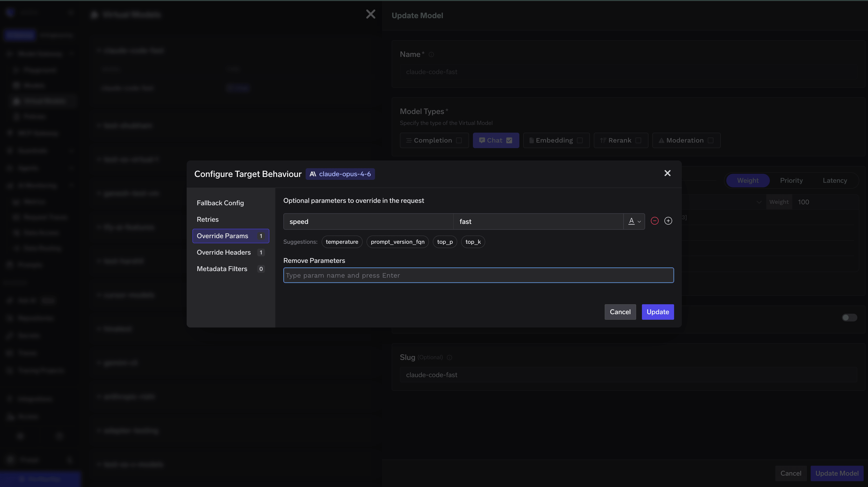This screenshot has width=868, height=487.
Task: Remove the speed override parameter row
Action: (x=654, y=221)
